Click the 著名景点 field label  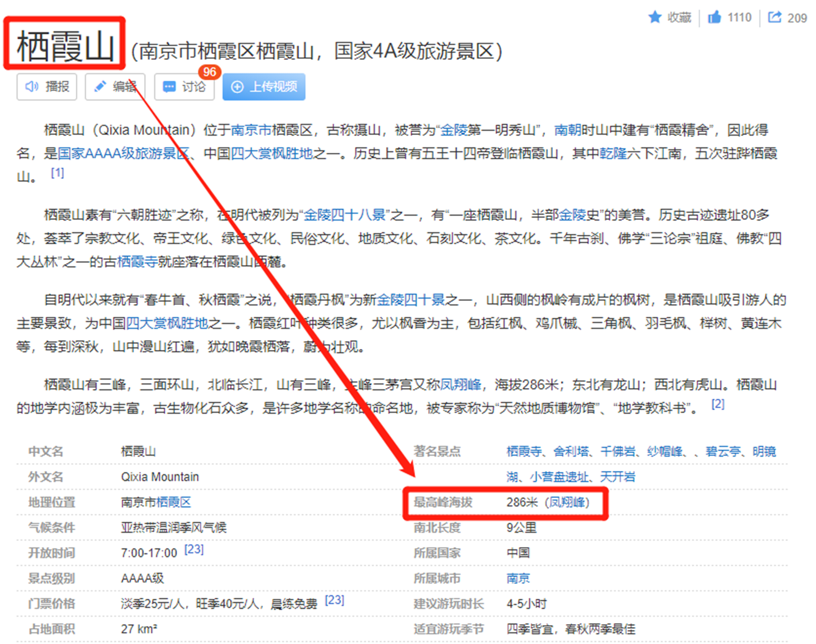[437, 451]
